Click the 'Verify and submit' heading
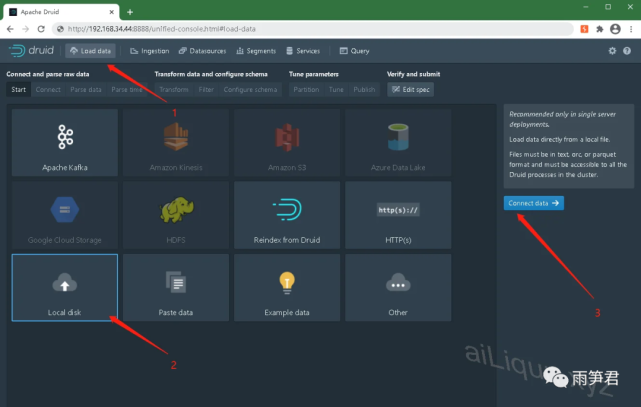 point(413,74)
